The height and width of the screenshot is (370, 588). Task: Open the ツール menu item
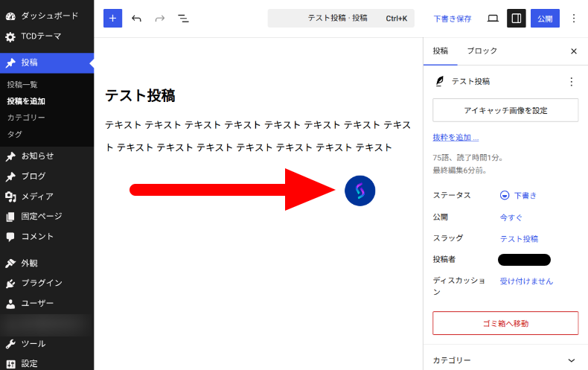coord(47,344)
